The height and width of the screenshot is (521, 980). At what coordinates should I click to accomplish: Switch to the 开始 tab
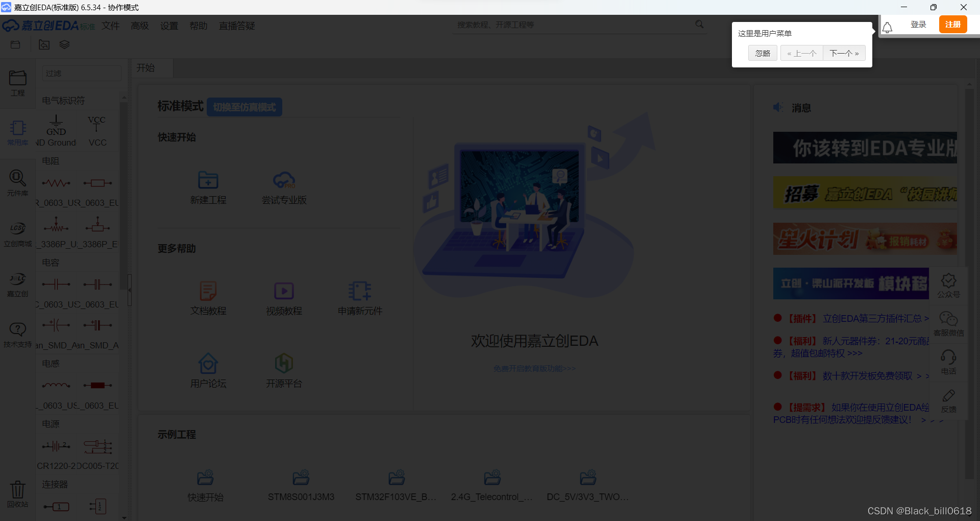[x=152, y=68]
